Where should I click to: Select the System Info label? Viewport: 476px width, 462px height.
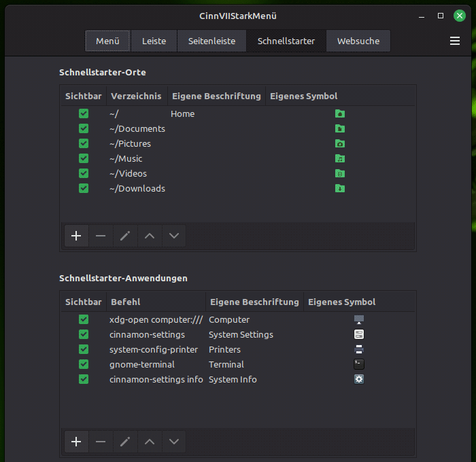click(x=233, y=380)
